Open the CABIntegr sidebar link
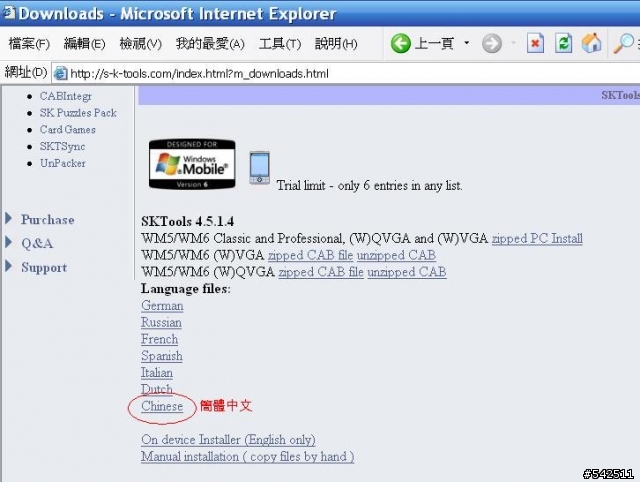 pos(66,96)
